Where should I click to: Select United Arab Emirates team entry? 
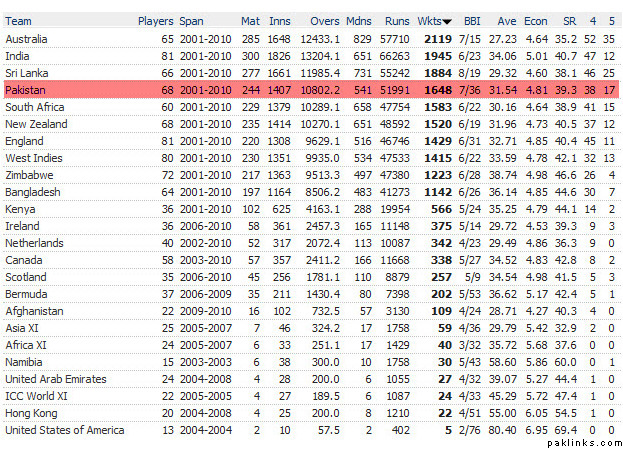(x=56, y=378)
